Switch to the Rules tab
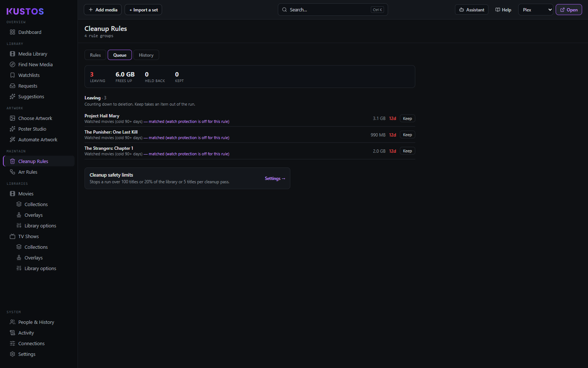 click(96, 55)
